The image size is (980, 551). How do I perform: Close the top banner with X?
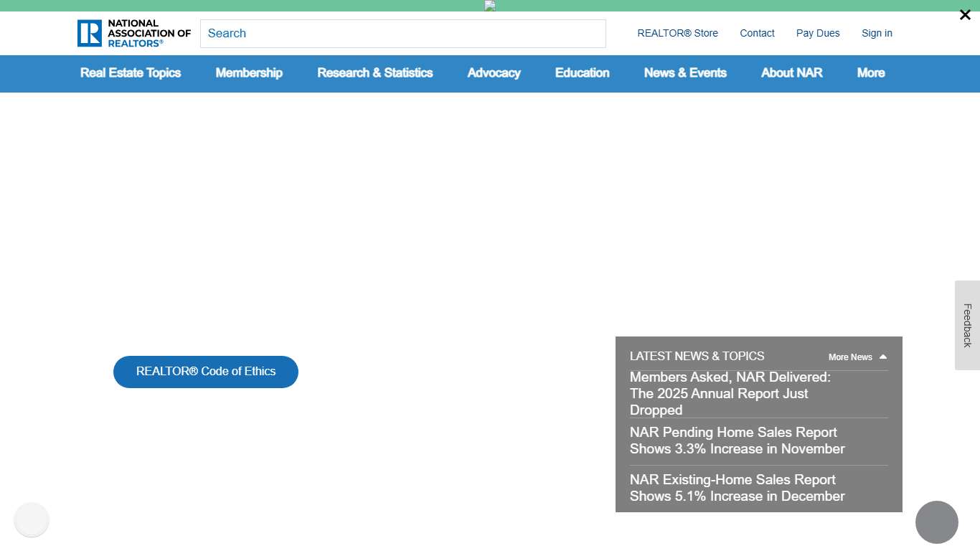click(965, 15)
